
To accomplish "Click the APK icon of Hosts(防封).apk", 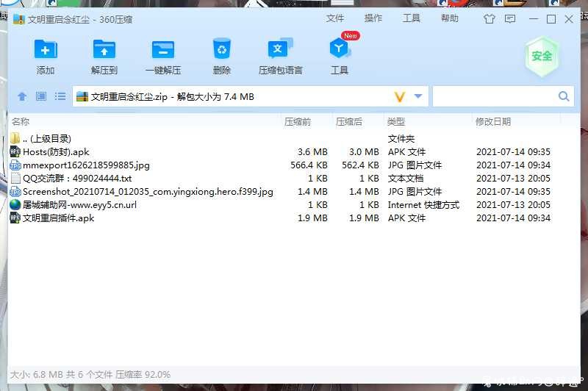I will 15,152.
